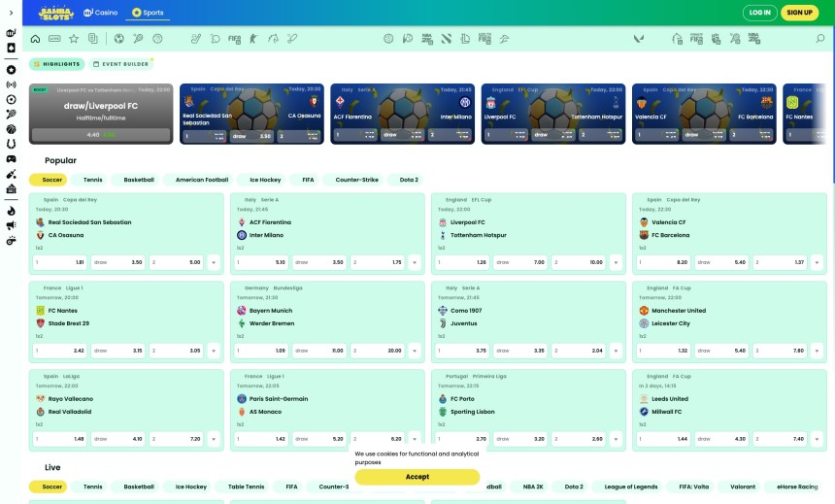
Task: Open the bet slips documents icon
Action: tap(93, 39)
